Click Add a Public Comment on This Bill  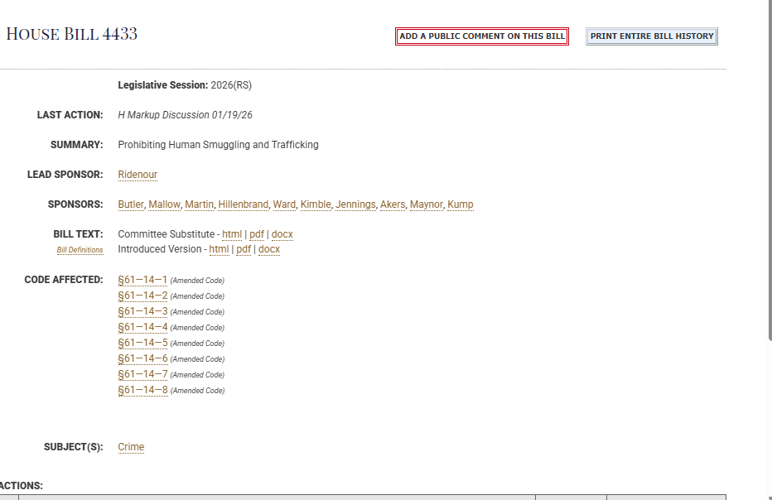point(482,36)
